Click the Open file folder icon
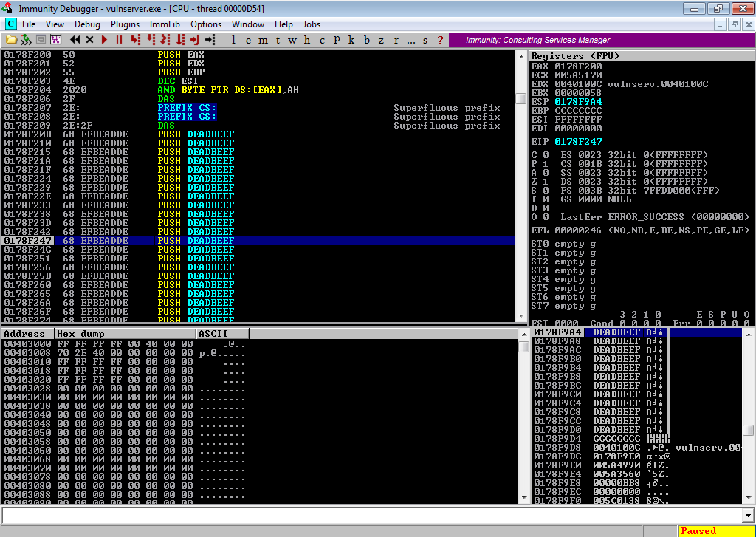Screen dimensions: 756x537 [x=10, y=40]
